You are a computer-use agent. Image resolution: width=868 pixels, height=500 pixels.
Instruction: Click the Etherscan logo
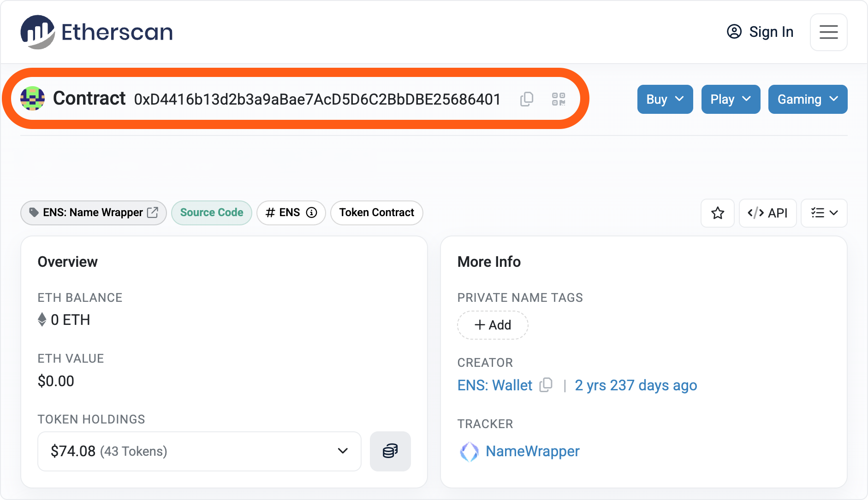(96, 32)
